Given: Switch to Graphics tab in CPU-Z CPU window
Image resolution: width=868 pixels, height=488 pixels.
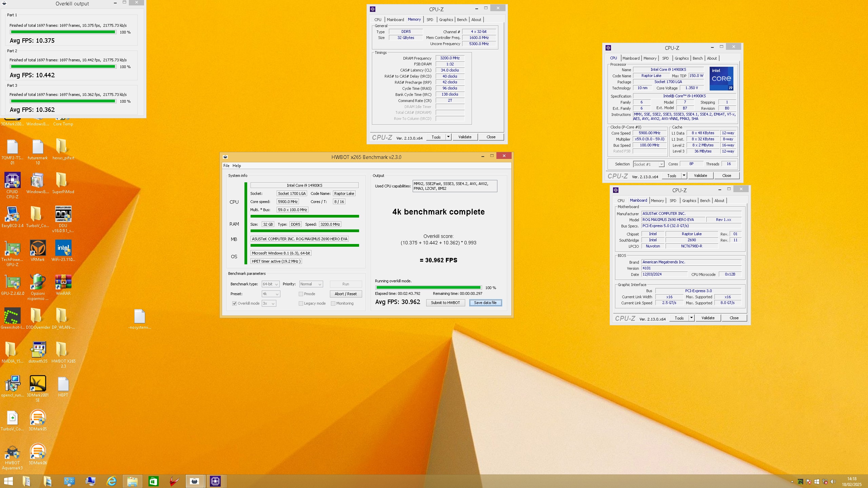Looking at the screenshot, I should tap(682, 58).
